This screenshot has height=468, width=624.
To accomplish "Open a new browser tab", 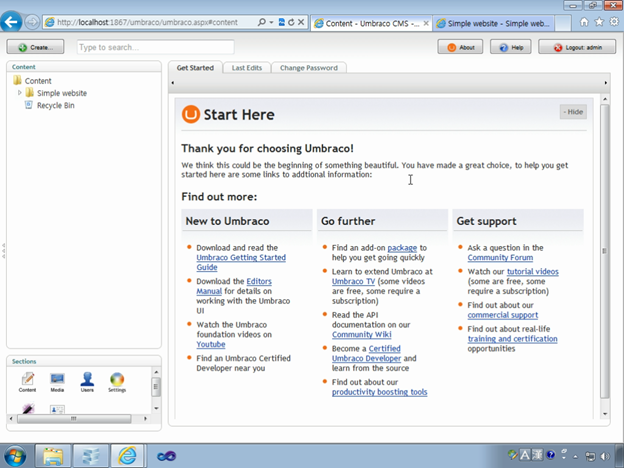I will (563, 23).
